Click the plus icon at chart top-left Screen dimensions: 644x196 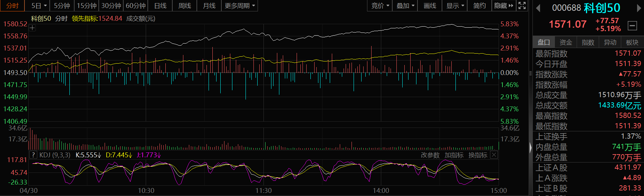[32, 28]
